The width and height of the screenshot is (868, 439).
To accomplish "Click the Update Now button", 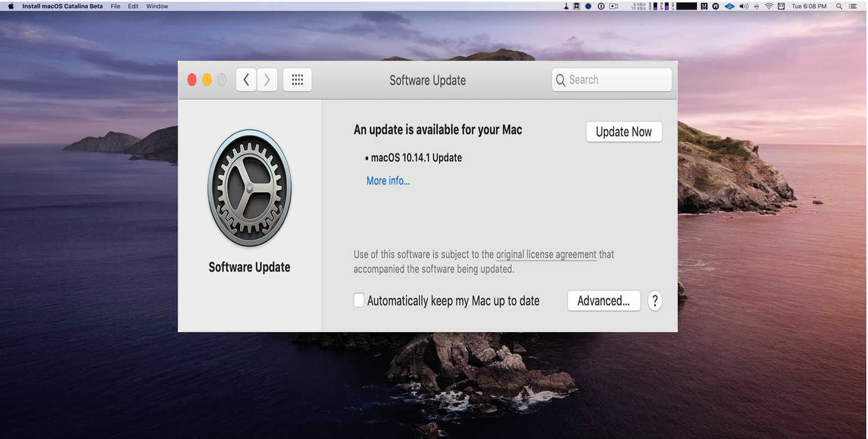I will (624, 132).
